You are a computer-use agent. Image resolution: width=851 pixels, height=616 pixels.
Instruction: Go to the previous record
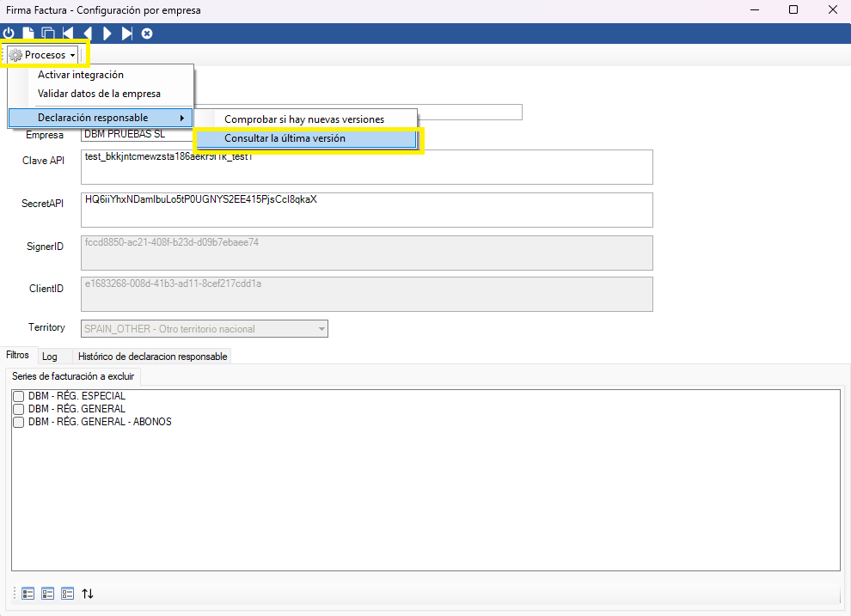click(88, 34)
